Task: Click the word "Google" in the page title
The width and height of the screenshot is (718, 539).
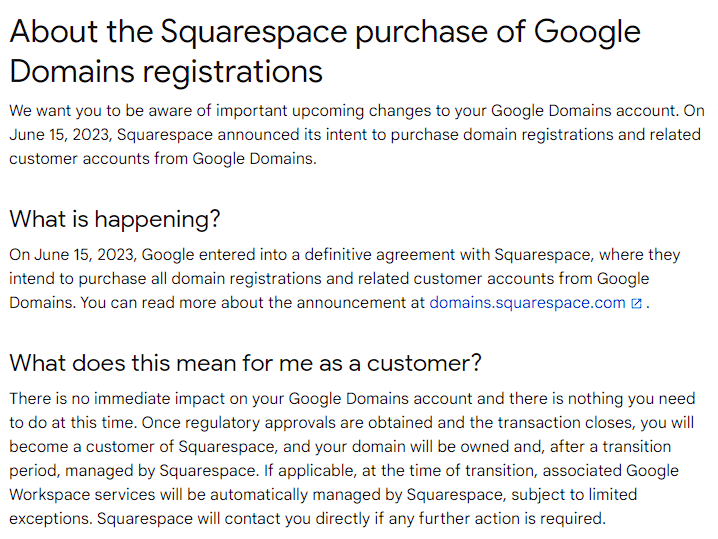Action: [587, 31]
